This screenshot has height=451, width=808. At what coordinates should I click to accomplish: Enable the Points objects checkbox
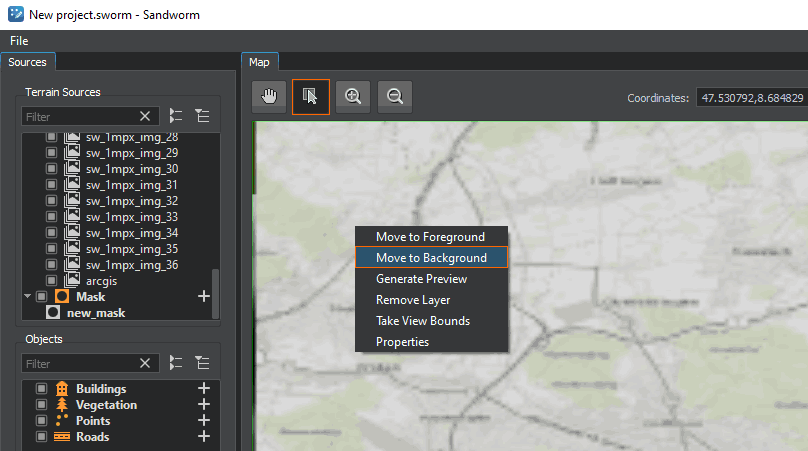click(x=41, y=421)
